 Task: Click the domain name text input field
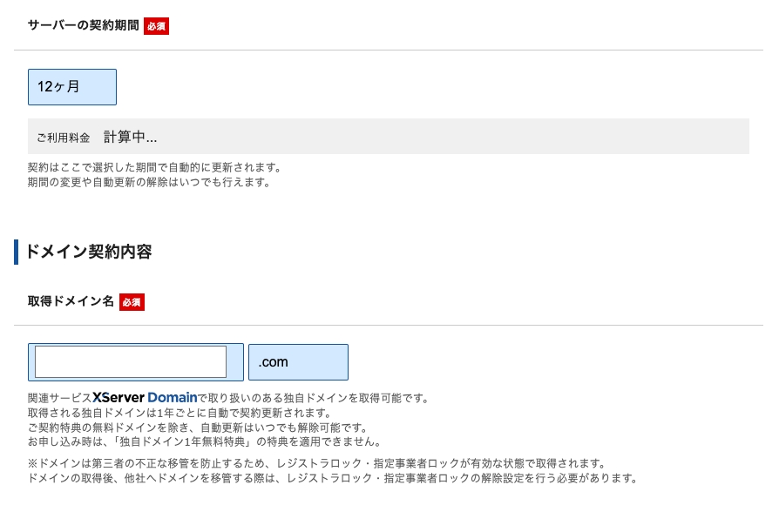(131, 362)
